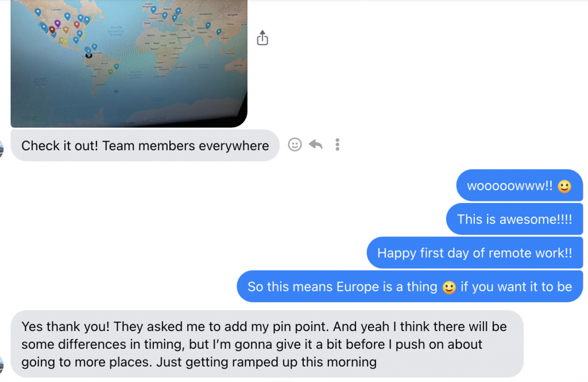Click sender avatar beside 'Check it out' message
588x382 pixels.
(x=1, y=149)
